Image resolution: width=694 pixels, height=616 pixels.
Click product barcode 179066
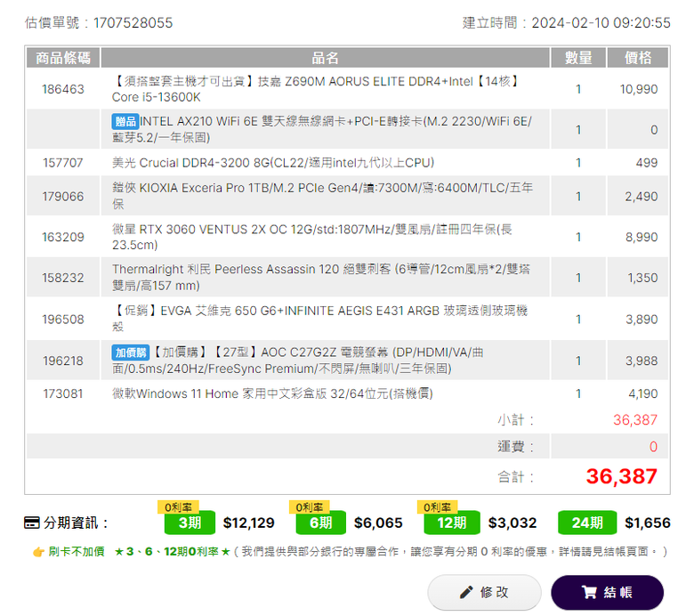coord(63,197)
